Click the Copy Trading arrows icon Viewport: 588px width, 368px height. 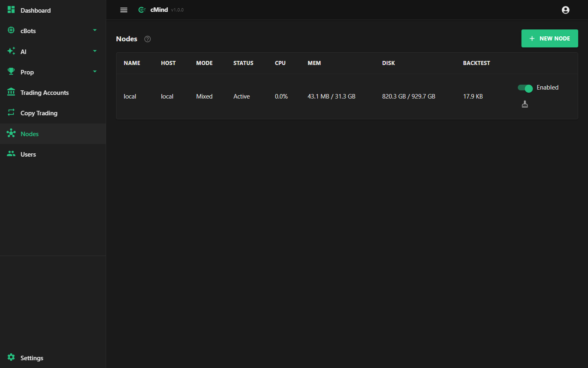[x=11, y=112]
